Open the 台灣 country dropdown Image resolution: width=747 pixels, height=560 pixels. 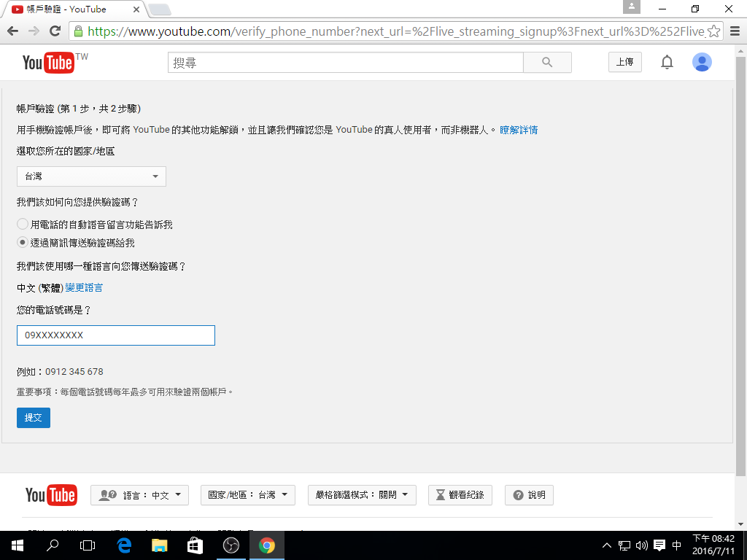point(91,176)
